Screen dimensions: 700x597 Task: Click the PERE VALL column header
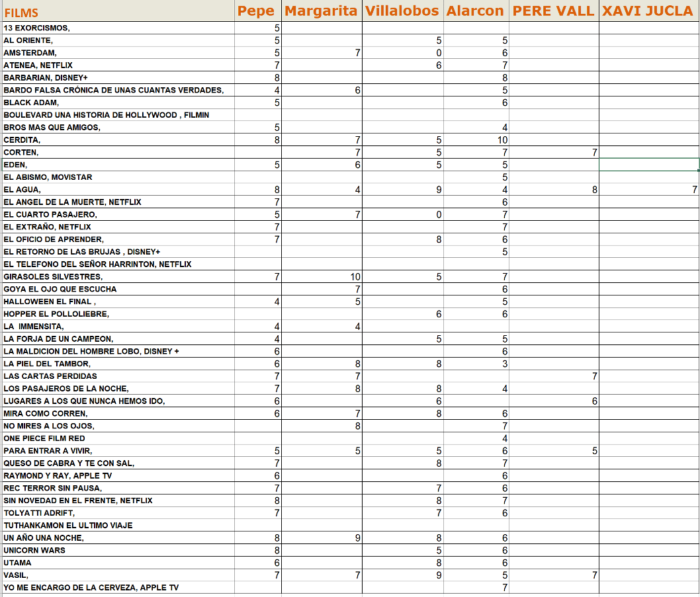[x=554, y=11]
